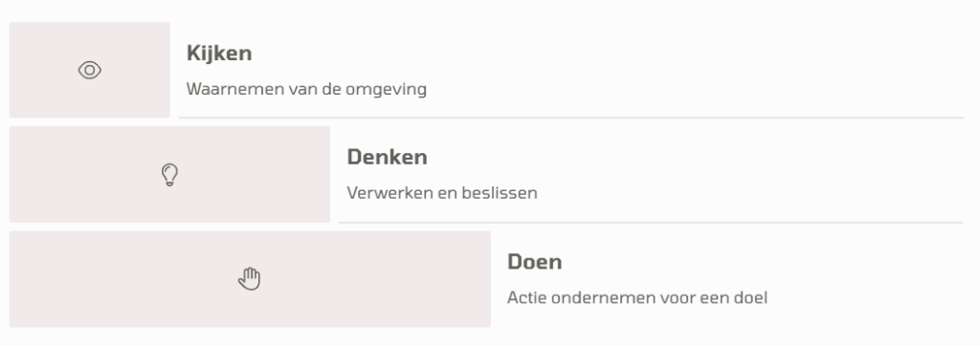Click the divider line beneath the Kijken description
980x346 pixels.
pos(571,118)
